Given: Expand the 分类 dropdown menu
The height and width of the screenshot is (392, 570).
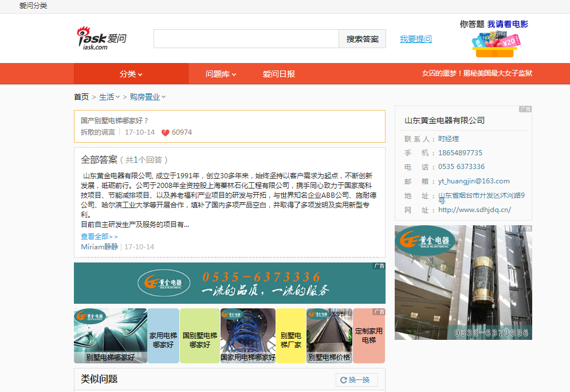Looking at the screenshot, I should [131, 74].
